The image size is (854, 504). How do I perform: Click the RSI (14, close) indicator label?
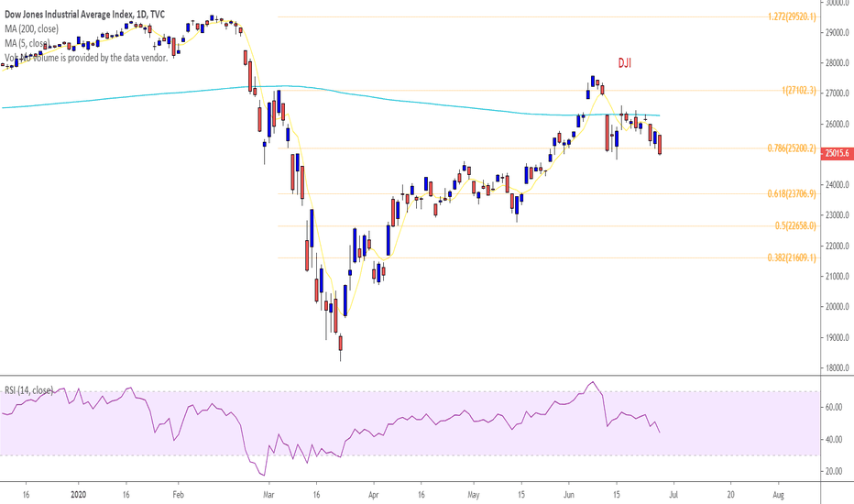click(29, 390)
